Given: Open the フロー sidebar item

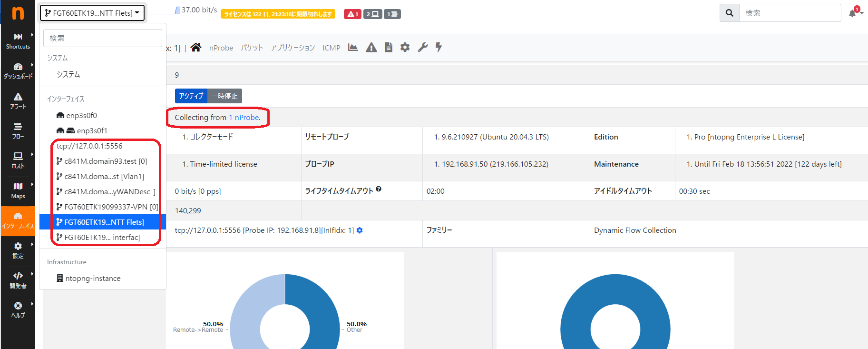Looking at the screenshot, I should 18,131.
